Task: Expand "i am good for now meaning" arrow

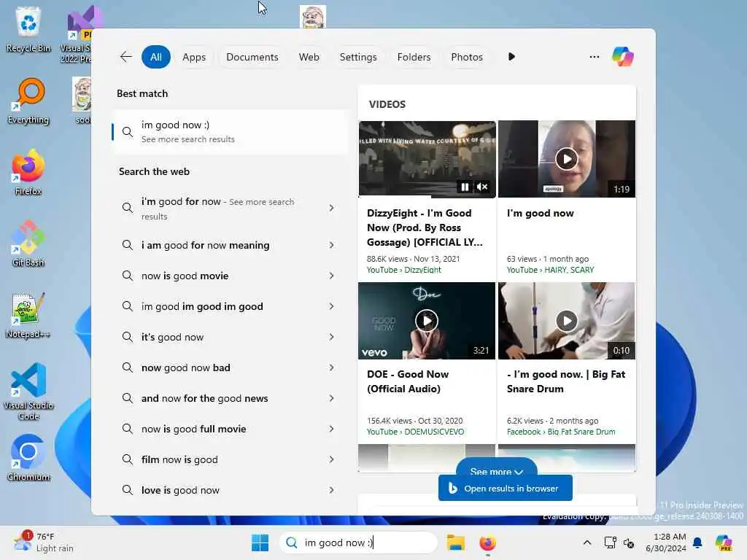Action: 331,245
